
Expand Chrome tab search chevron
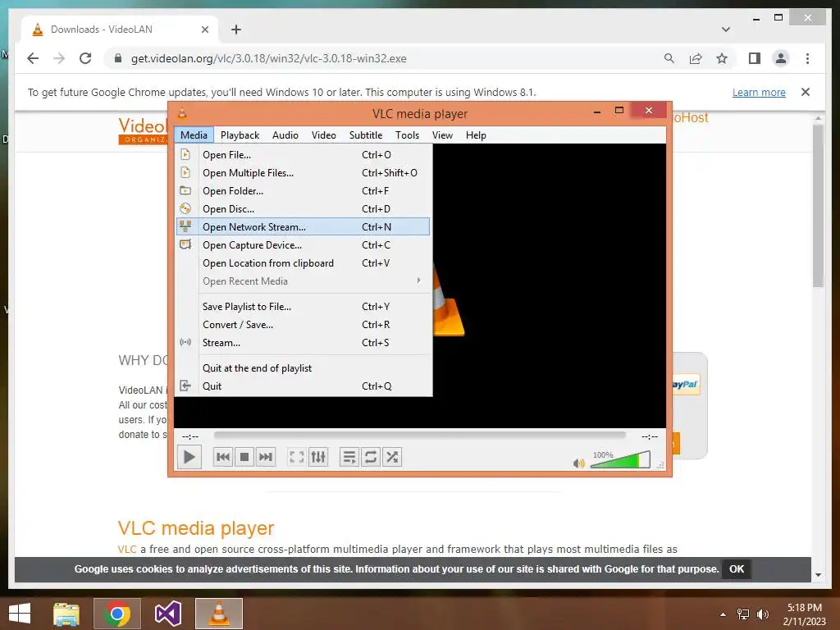pos(726,30)
